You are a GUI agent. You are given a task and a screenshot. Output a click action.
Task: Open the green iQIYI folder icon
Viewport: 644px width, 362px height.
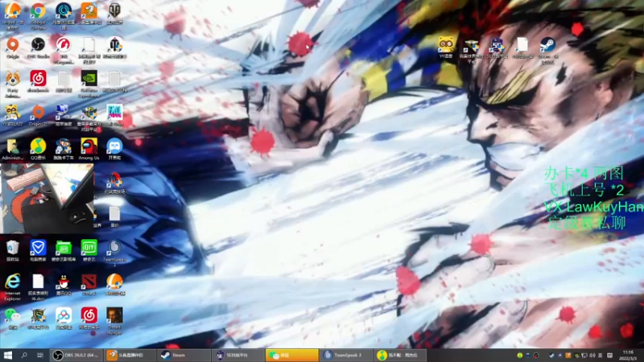pos(64,251)
